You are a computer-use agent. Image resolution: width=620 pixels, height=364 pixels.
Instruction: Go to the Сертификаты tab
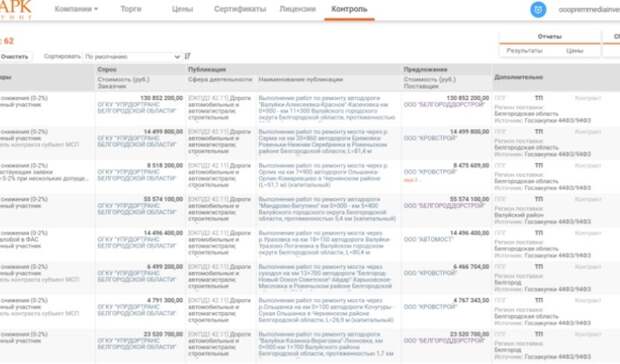point(240,9)
